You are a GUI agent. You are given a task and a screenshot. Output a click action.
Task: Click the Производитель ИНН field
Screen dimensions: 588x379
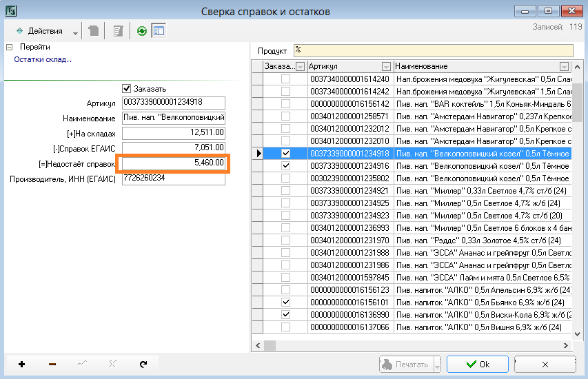click(x=174, y=178)
